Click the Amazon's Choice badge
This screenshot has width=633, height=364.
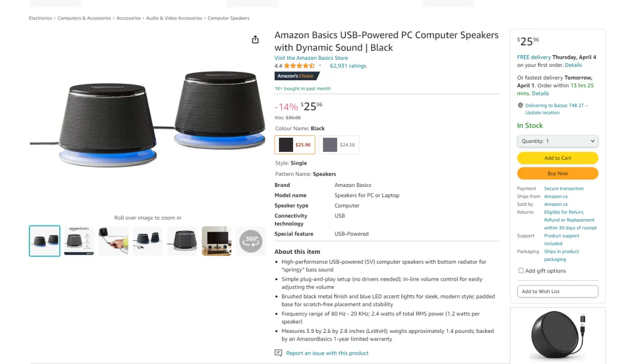point(297,76)
